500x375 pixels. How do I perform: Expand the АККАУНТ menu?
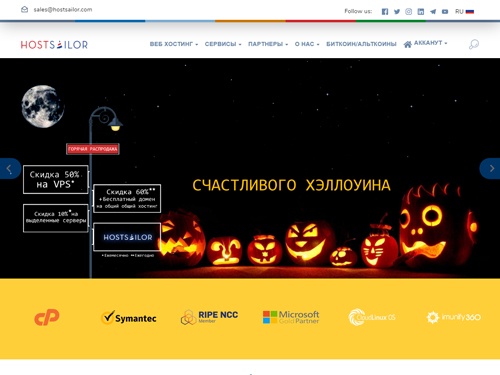point(430,43)
